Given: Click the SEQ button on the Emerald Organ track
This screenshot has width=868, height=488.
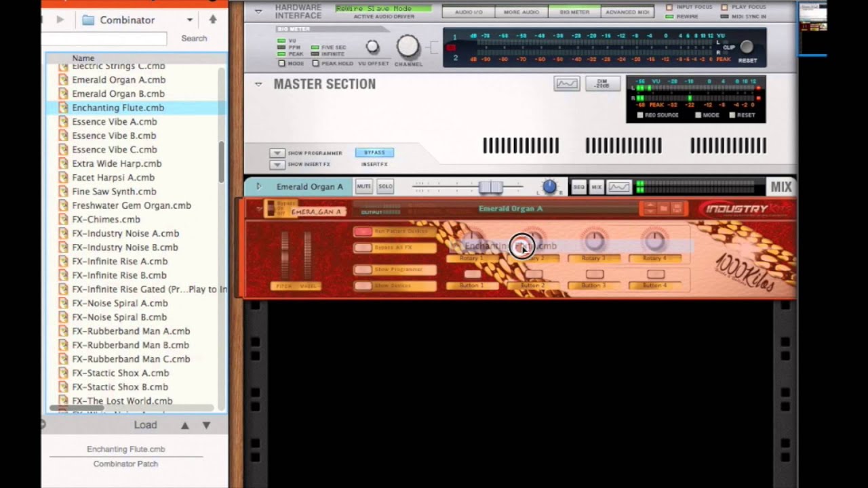Looking at the screenshot, I should click(580, 187).
